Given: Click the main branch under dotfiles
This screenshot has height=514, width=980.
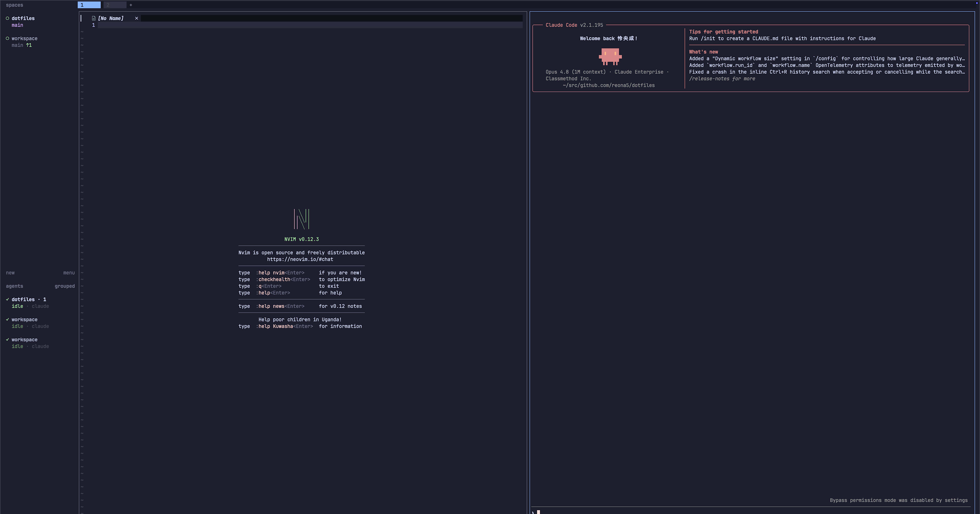Looking at the screenshot, I should click(17, 25).
